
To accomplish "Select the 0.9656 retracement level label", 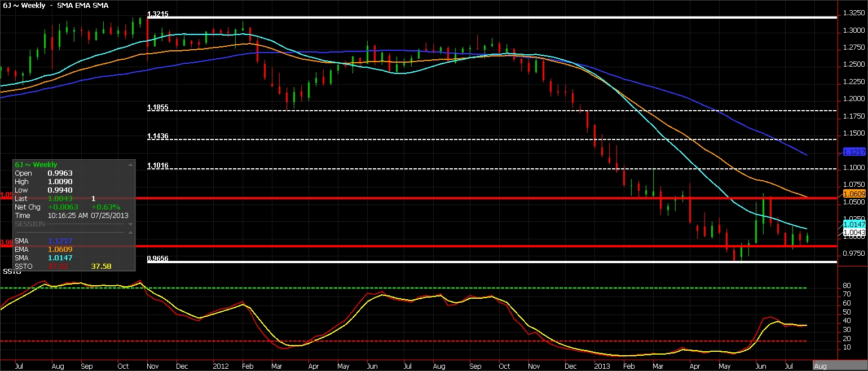I will coord(158,259).
